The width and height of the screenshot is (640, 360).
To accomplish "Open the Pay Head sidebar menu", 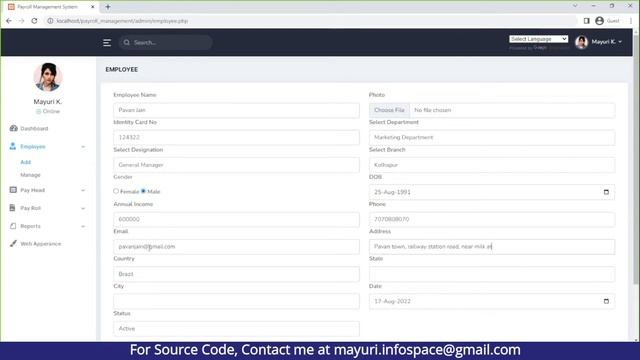I will 33,190.
